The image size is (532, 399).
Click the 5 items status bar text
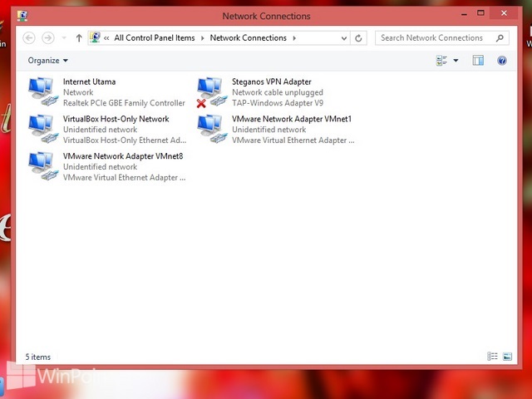38,357
